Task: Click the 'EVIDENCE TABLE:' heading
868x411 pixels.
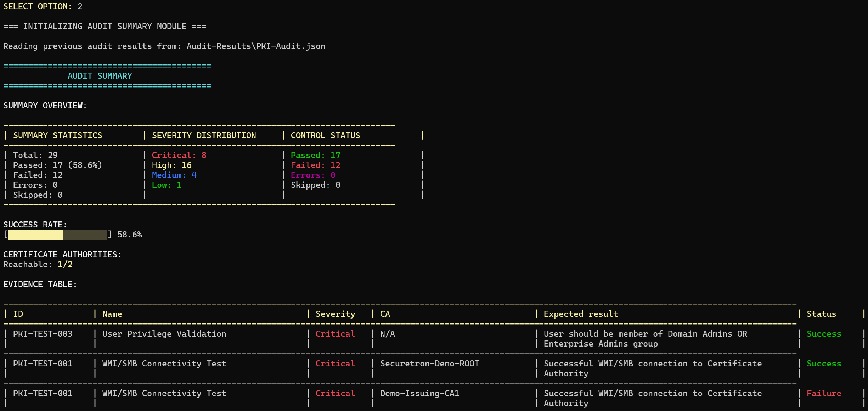Action: point(40,284)
